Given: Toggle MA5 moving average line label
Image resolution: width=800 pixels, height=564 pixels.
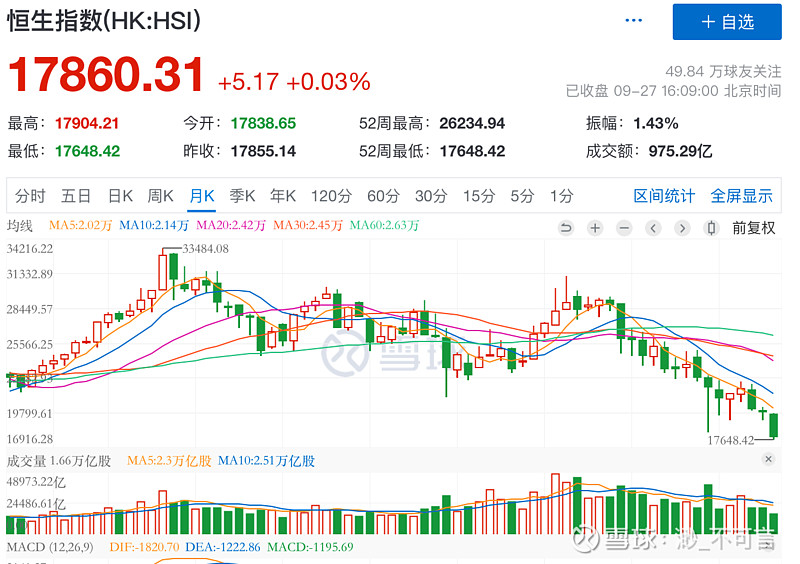Looking at the screenshot, I should [x=81, y=225].
